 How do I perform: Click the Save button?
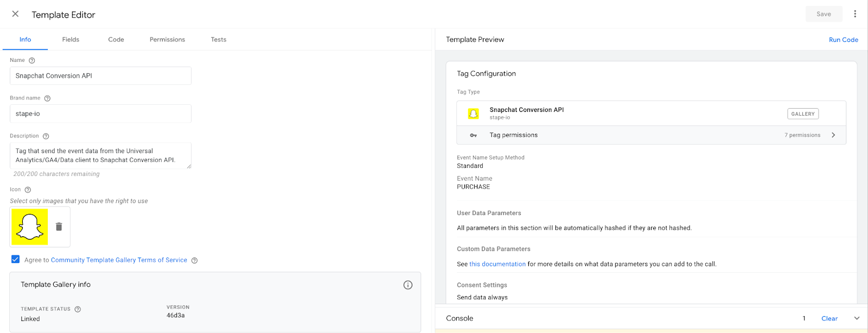point(824,14)
